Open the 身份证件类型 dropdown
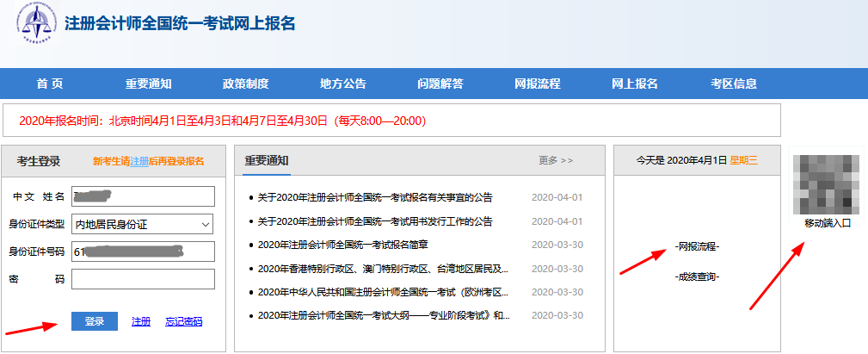The image size is (868, 354). [143, 224]
